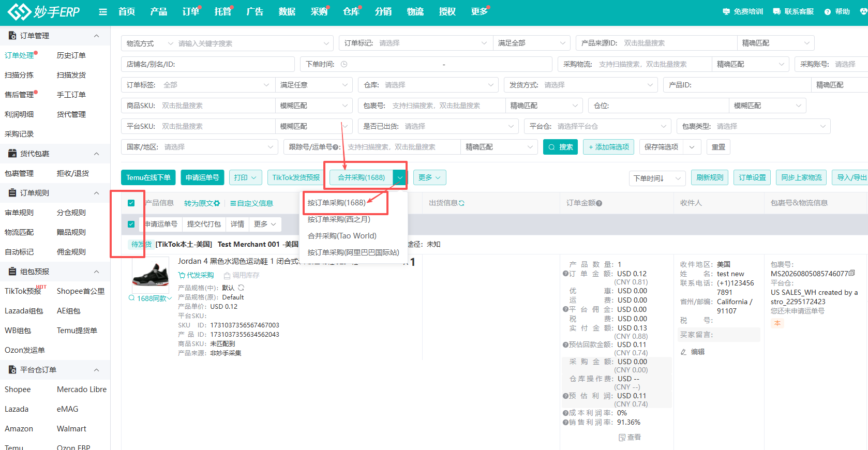Screen dimensions: 868x450
Task: Click the 搜索 search button
Action: [x=560, y=147]
